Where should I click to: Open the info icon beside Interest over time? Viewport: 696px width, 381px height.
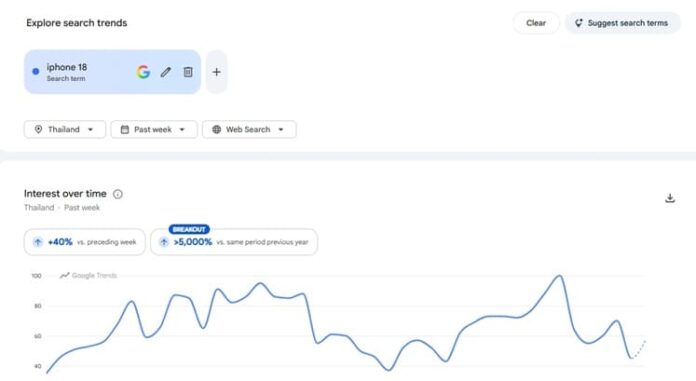(118, 194)
